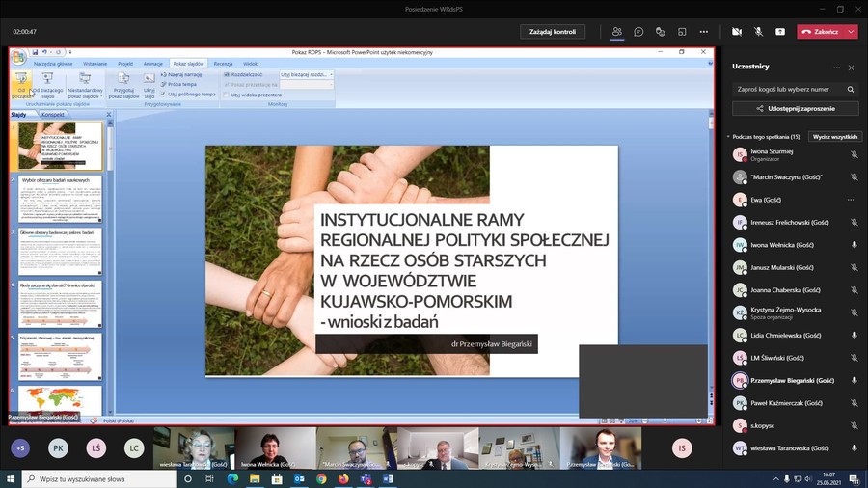The width and height of the screenshot is (868, 488).
Task: Open more options for Ewa (Gość)
Action: (851, 200)
